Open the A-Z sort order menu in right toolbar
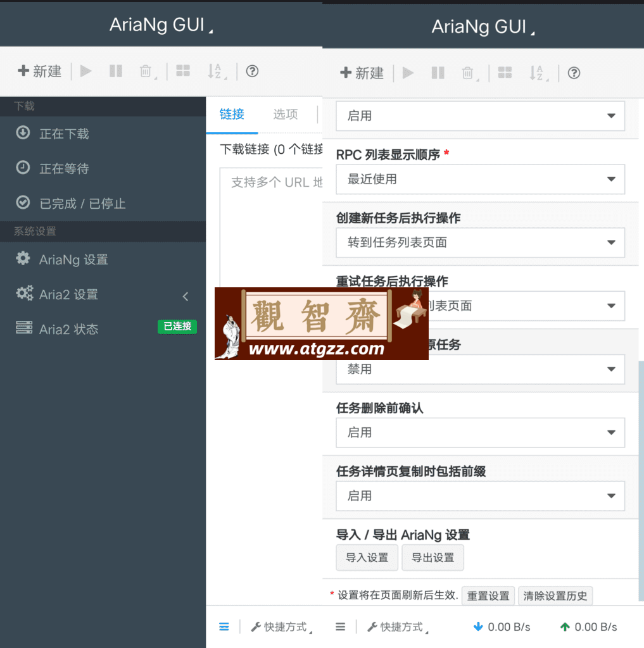Screen dimensions: 644x648 [x=538, y=73]
